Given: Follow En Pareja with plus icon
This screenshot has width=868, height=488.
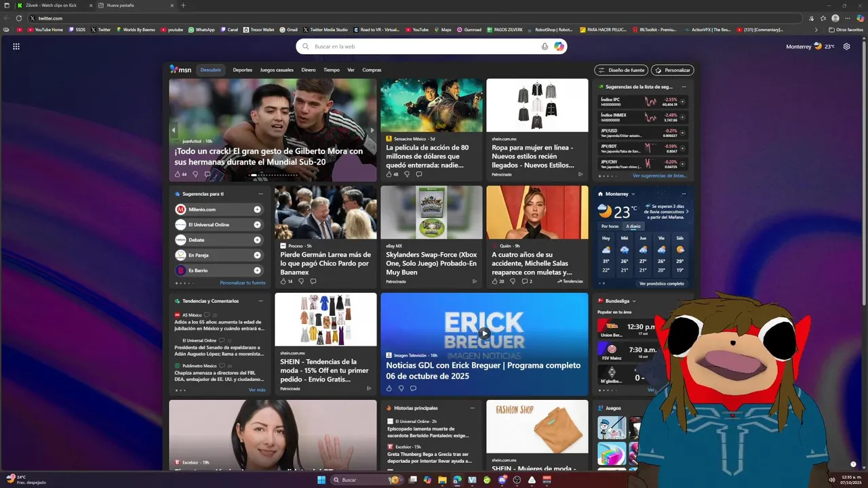Looking at the screenshot, I should [x=257, y=255].
